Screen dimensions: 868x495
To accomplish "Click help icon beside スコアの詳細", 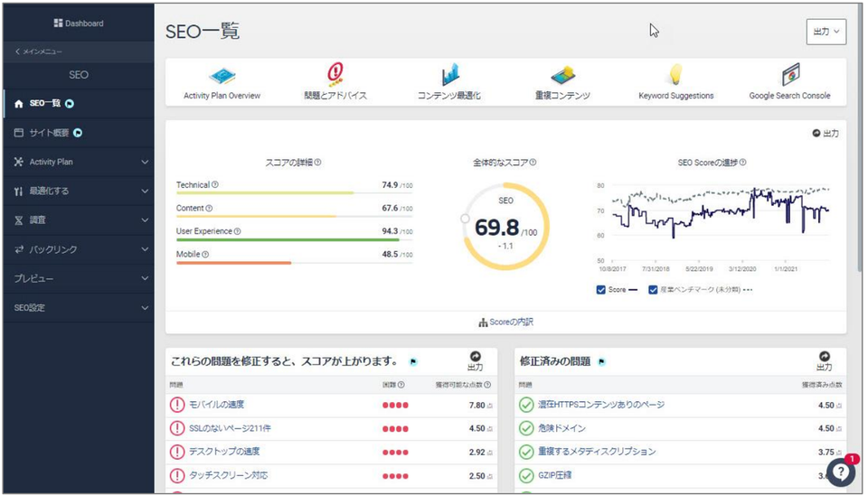I will (x=317, y=163).
